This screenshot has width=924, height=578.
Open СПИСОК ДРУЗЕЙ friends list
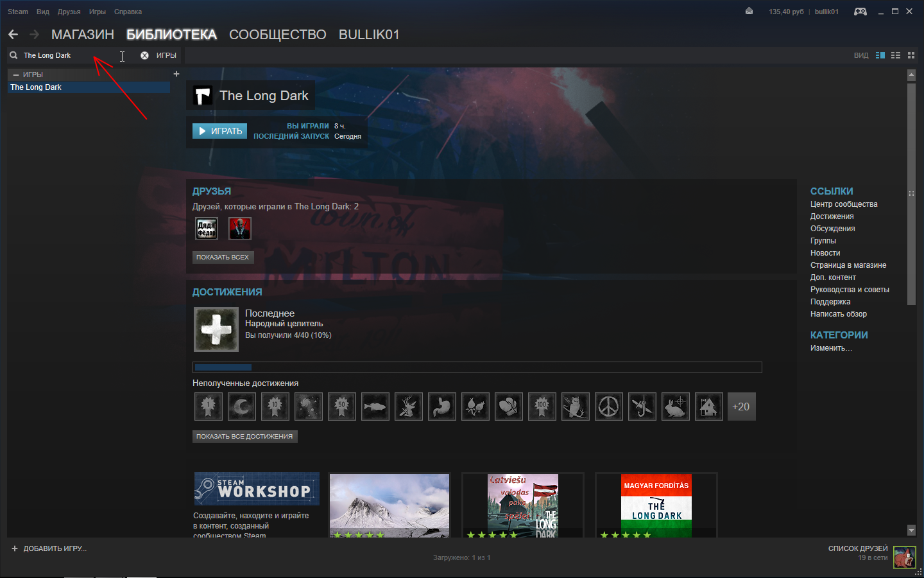(x=858, y=548)
